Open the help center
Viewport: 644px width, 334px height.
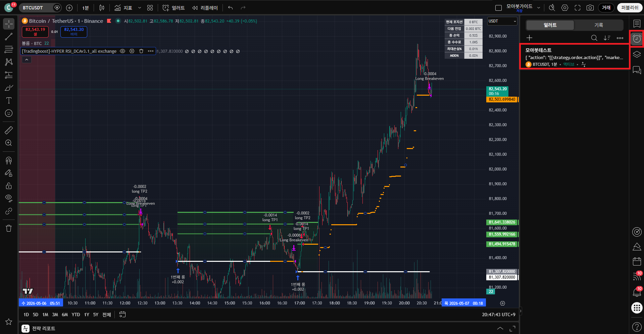point(637,326)
